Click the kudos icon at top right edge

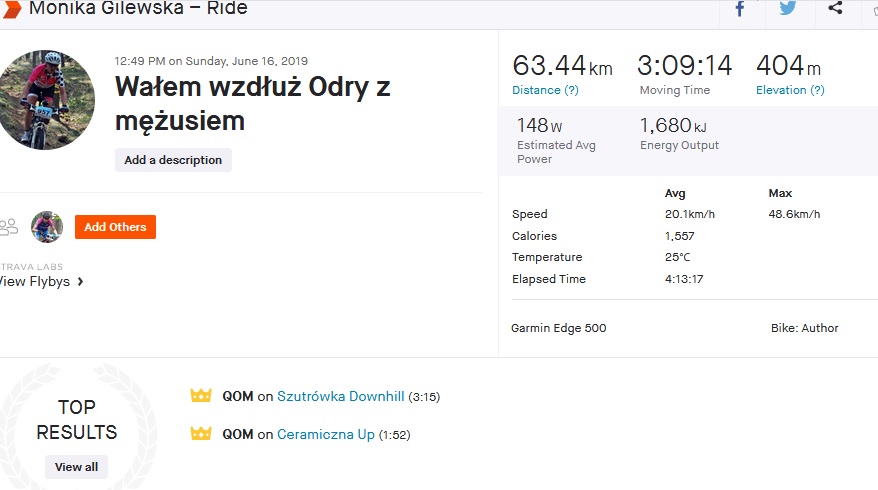873,9
